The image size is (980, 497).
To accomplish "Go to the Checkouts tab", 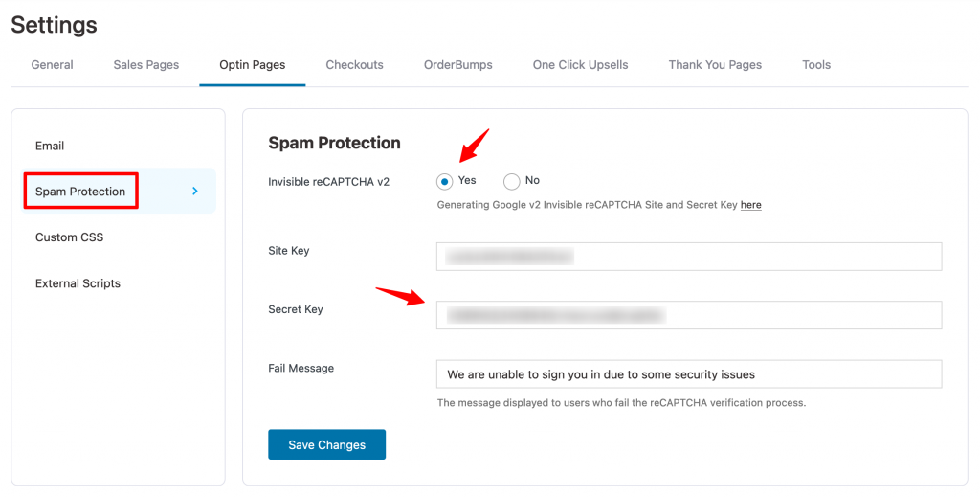I will tap(354, 64).
